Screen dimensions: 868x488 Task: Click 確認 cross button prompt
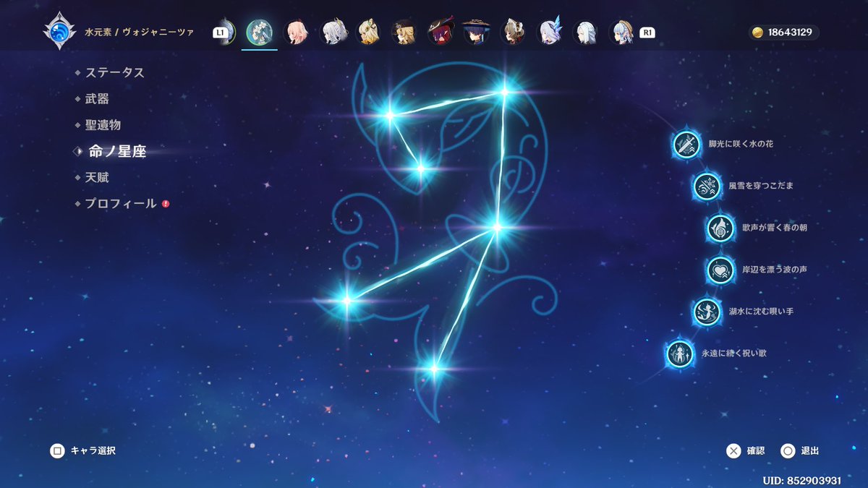746,451
